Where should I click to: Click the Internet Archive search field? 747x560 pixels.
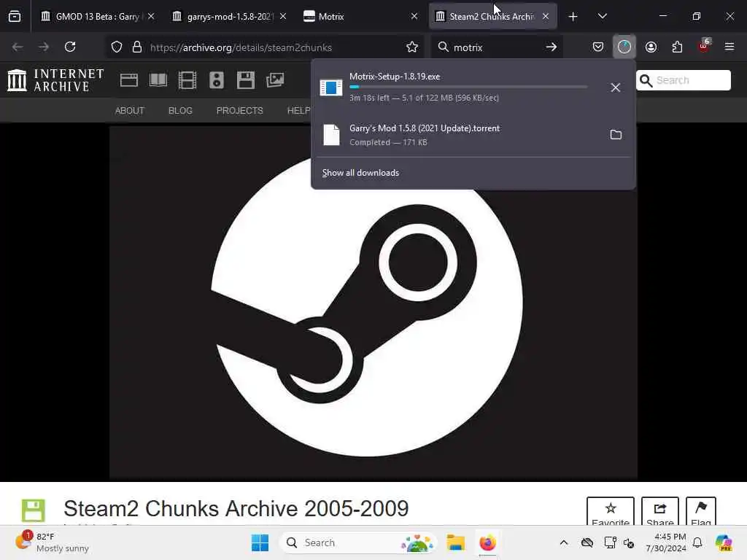point(683,80)
